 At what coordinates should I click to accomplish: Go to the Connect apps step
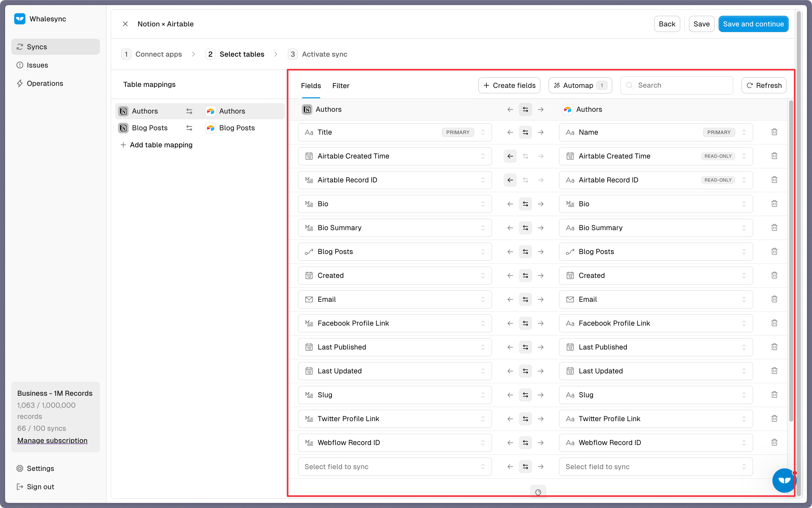(152, 54)
